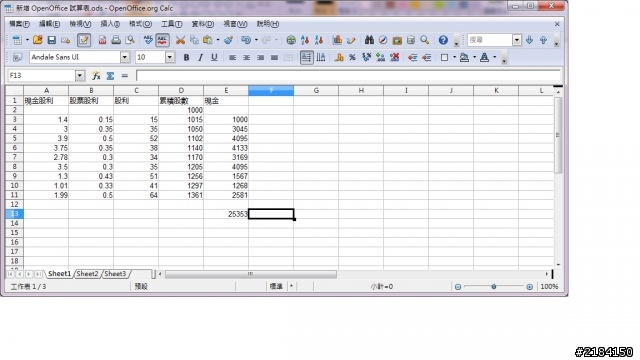Expand Name Box F13 dropdown
This screenshot has width=640, height=360.
point(80,76)
